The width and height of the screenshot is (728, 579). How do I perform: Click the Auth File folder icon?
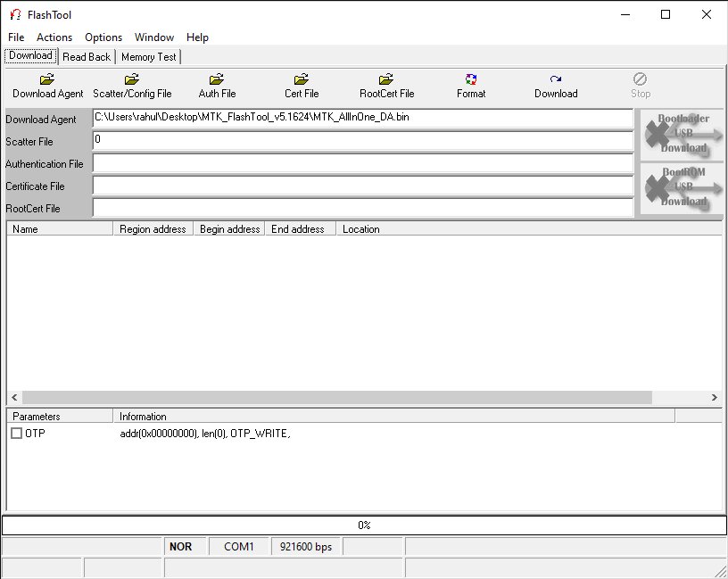217,79
